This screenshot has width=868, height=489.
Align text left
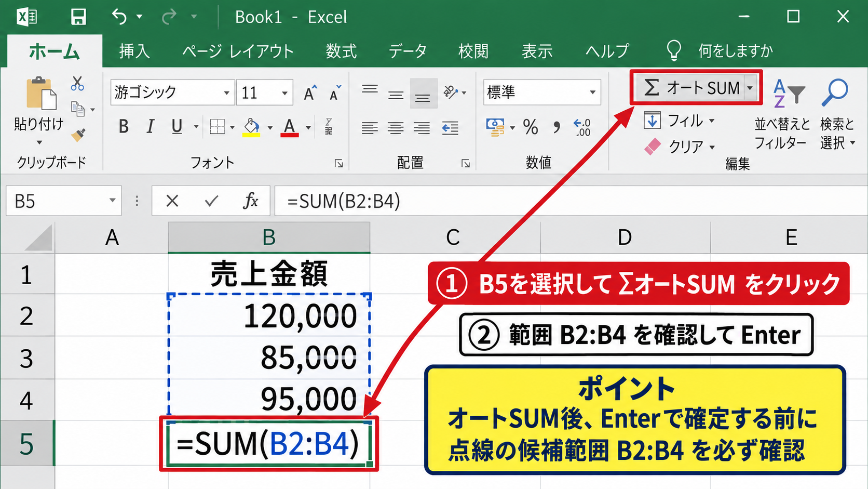[x=370, y=127]
